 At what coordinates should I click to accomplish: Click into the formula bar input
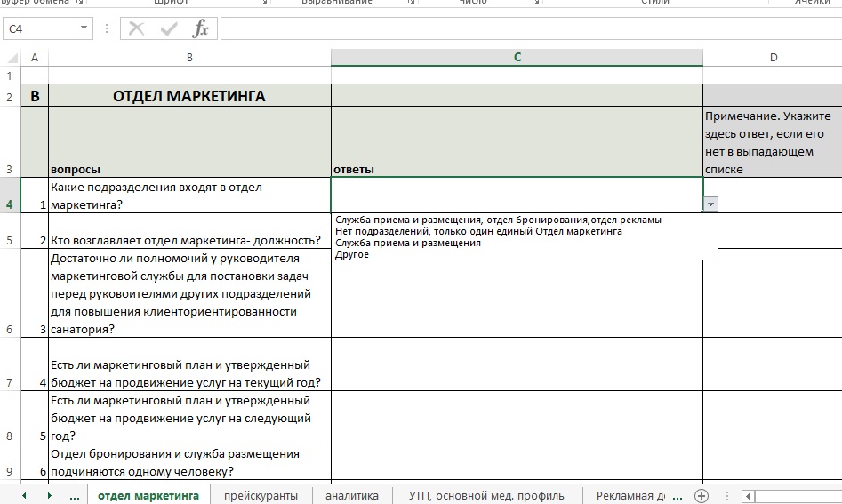point(531,28)
